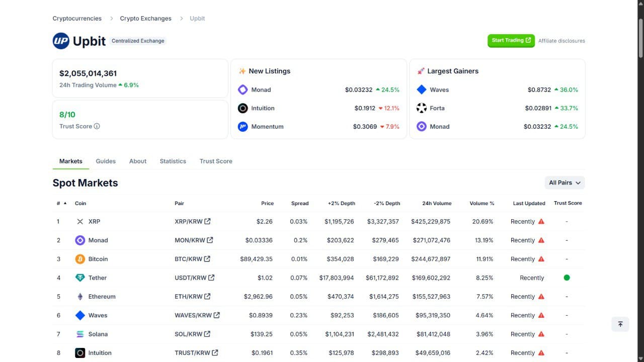
Task: Click the Monad icon in Largest Gainers
Action: coord(422,127)
